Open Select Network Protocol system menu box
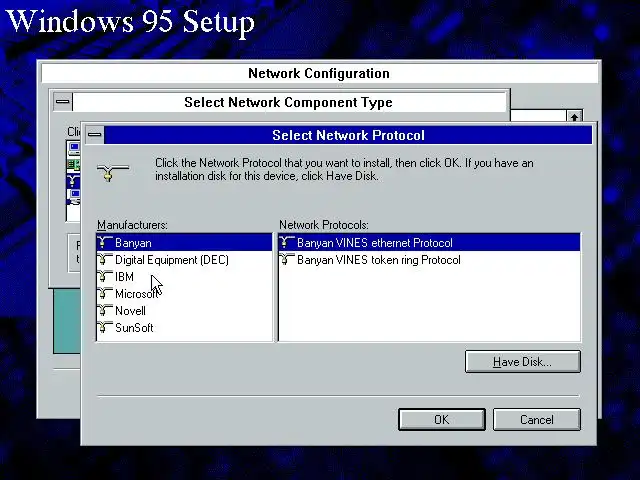Image resolution: width=640 pixels, height=480 pixels. [95, 135]
